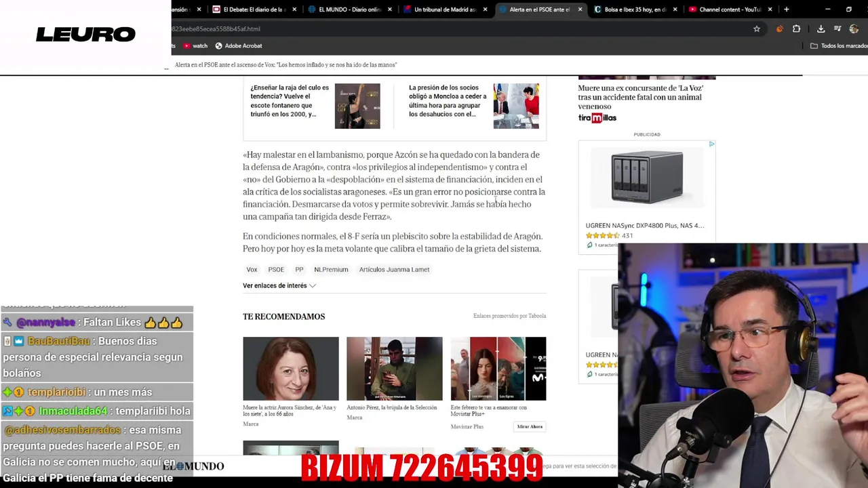Open the Vox topic tag

[252, 270]
